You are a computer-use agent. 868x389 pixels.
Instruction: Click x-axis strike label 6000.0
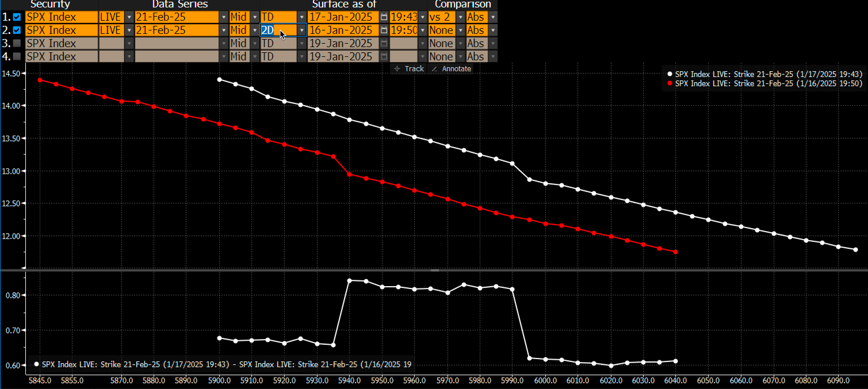coord(546,380)
